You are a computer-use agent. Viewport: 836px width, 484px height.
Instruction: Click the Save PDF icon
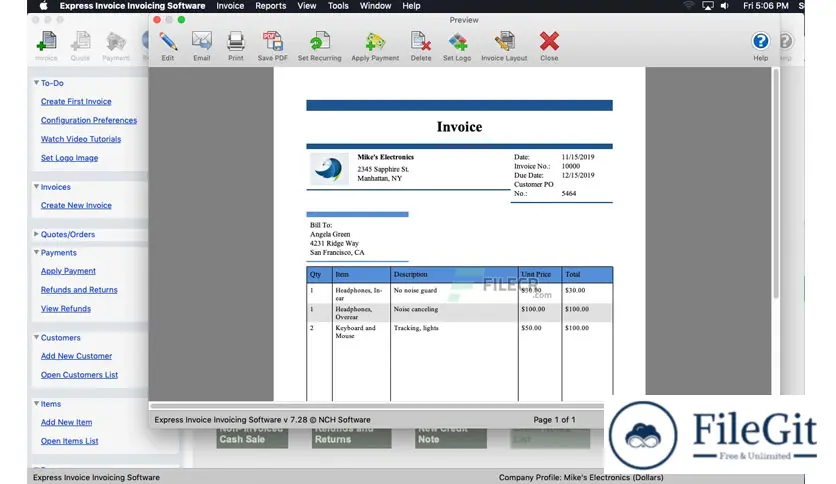(x=272, y=42)
